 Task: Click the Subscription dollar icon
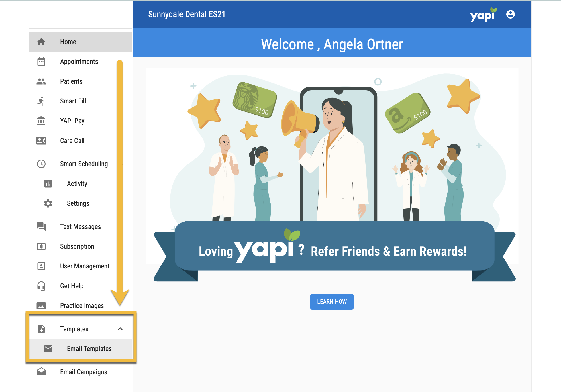[41, 246]
